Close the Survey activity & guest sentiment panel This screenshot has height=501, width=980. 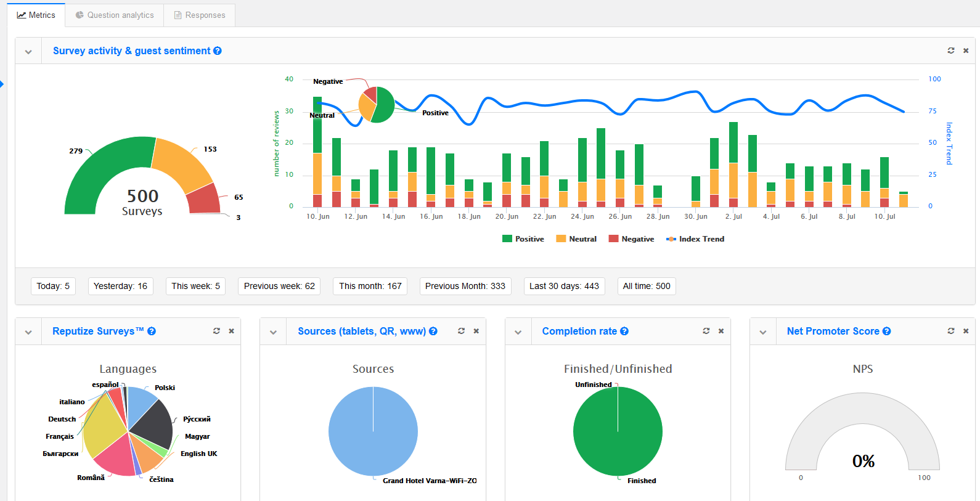(966, 51)
